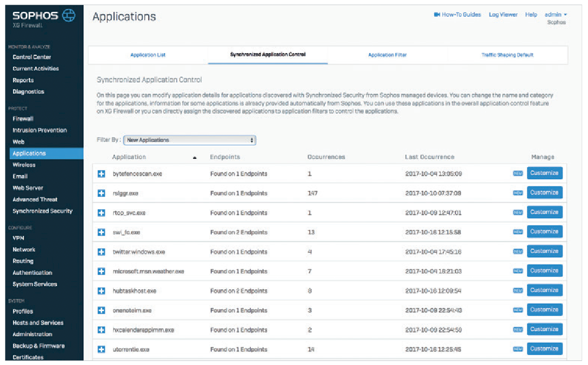Click NEW badge on onenoteim.exe row
This screenshot has height=365, width=588.
tap(518, 310)
